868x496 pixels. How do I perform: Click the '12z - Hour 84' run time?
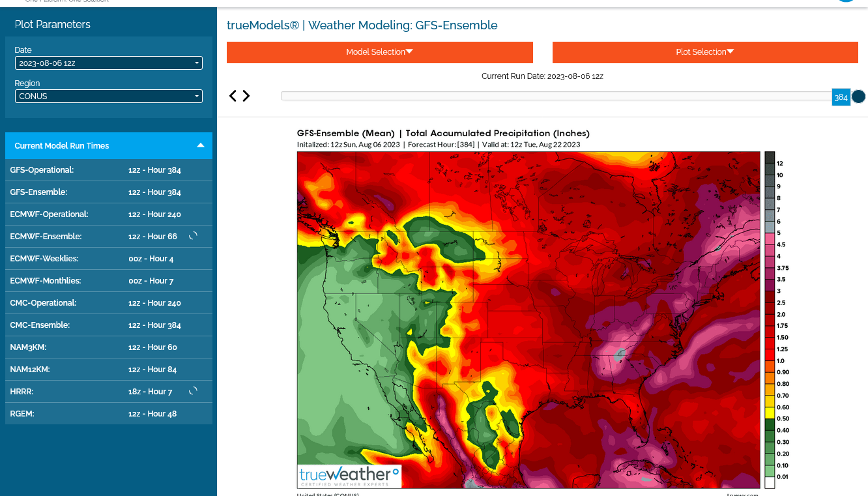152,370
